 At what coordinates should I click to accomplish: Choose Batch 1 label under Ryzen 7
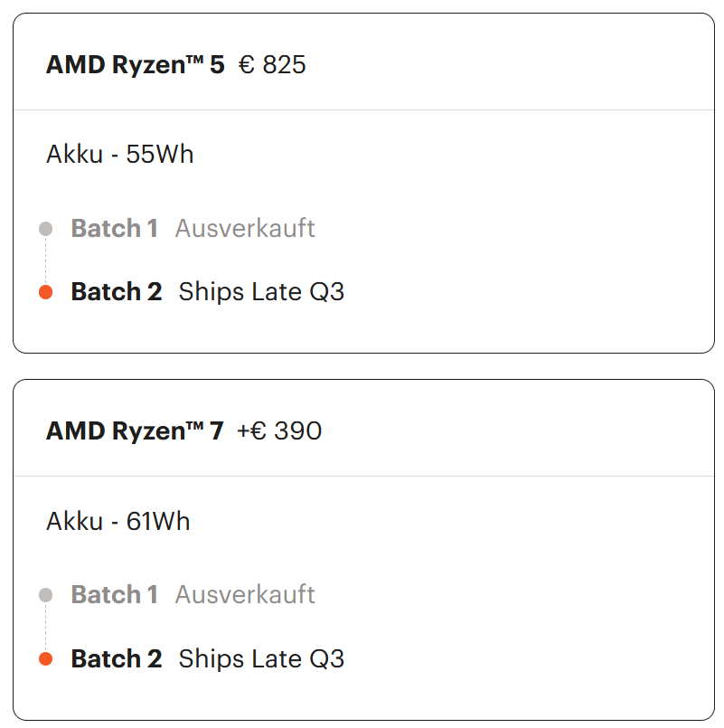(x=114, y=595)
